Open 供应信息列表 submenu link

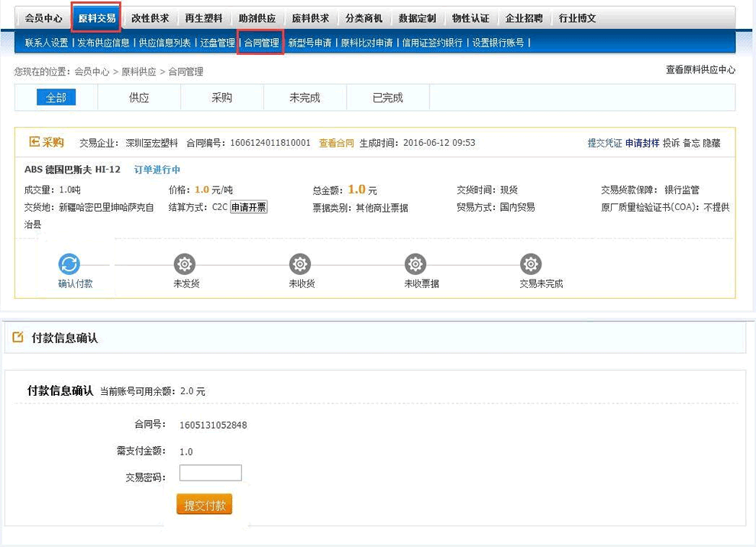pos(165,43)
